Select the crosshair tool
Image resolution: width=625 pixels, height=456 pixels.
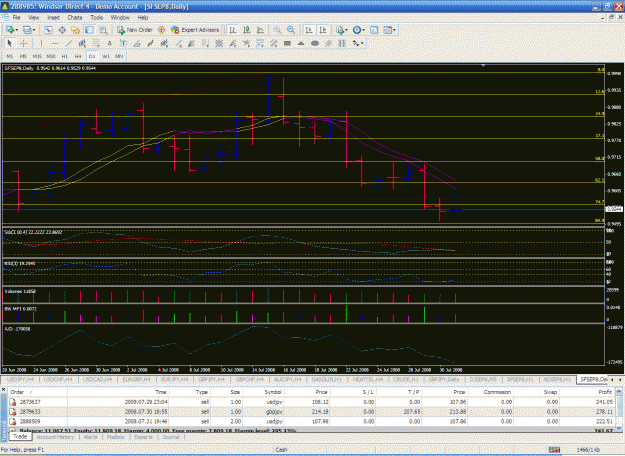pyautogui.click(x=24, y=43)
